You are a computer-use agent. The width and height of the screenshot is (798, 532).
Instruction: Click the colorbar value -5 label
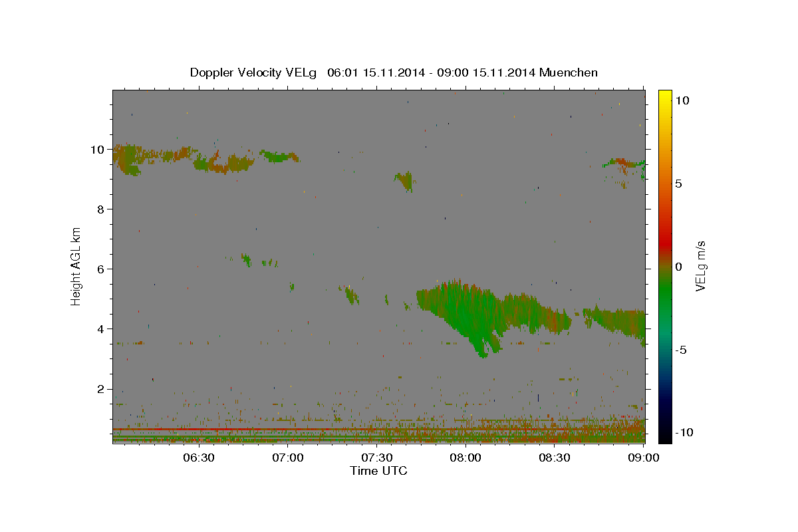pyautogui.click(x=681, y=350)
